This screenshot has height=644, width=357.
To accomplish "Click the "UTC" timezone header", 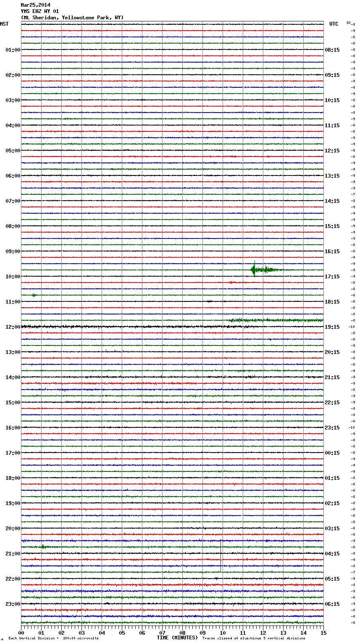I will (x=334, y=24).
